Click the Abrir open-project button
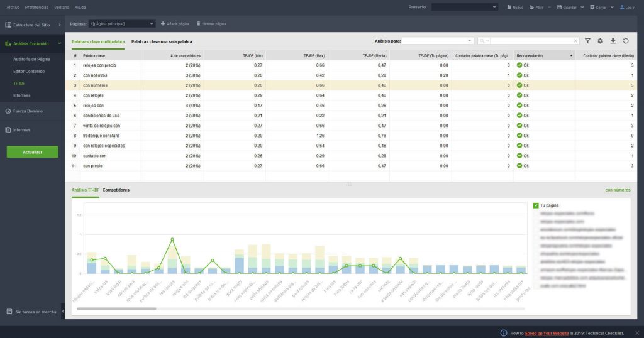Viewport: 644px width, 338px height. (x=536, y=8)
